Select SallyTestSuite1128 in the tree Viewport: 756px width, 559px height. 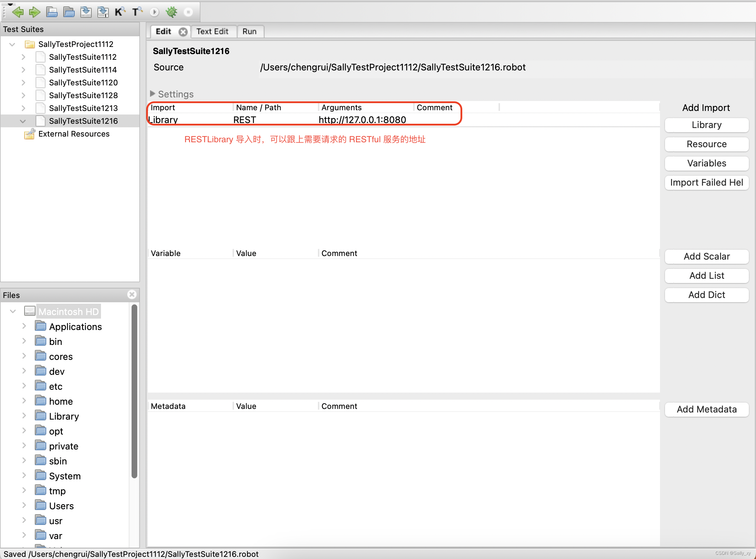[83, 95]
